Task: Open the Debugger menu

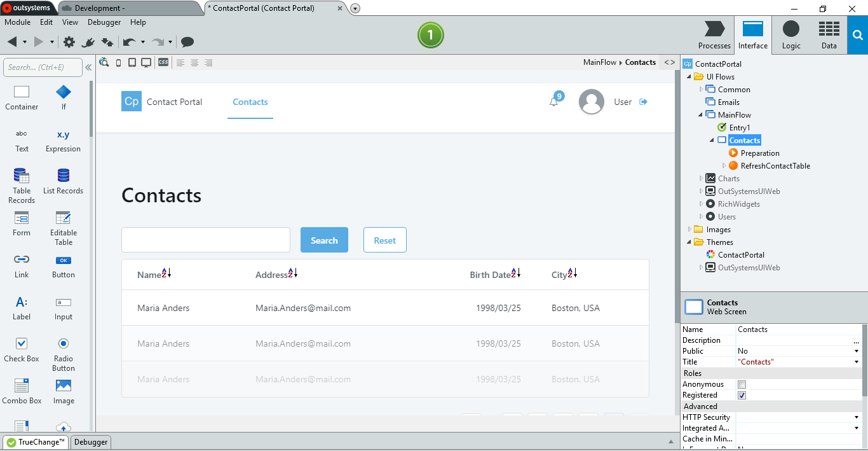Action: pyautogui.click(x=104, y=22)
